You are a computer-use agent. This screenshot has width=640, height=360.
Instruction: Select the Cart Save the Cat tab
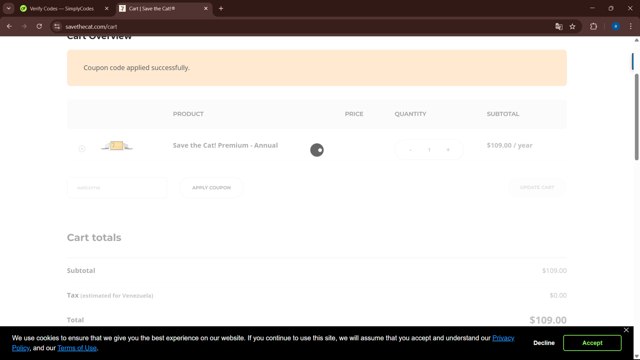(x=163, y=9)
